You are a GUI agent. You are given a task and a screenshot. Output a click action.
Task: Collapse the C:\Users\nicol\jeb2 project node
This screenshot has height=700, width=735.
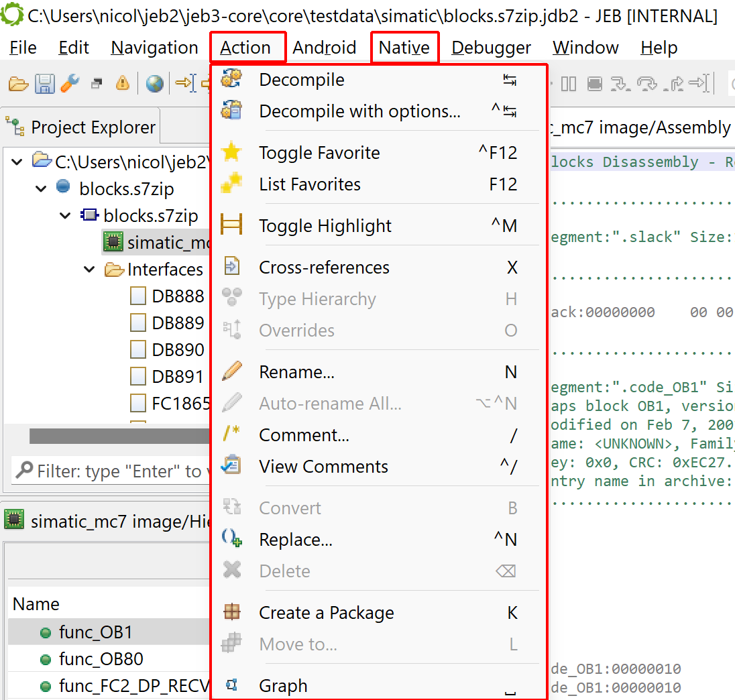tap(17, 162)
